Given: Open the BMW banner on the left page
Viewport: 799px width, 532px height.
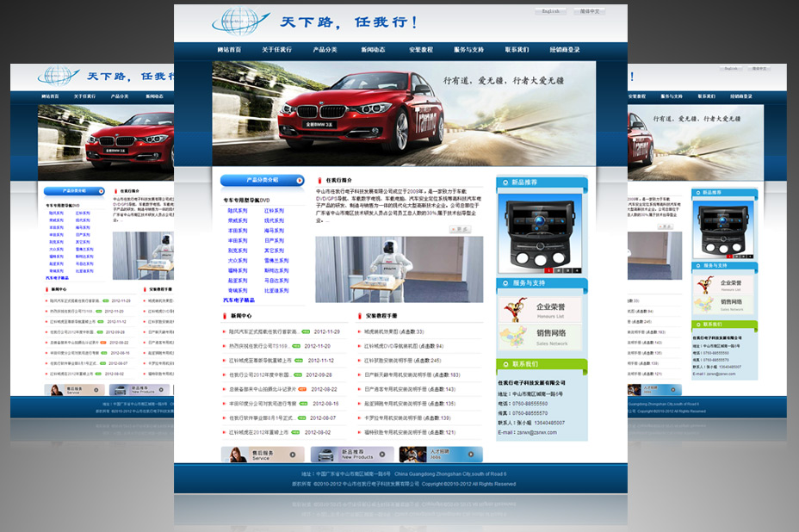Looking at the screenshot, I should pyautogui.click(x=106, y=143).
